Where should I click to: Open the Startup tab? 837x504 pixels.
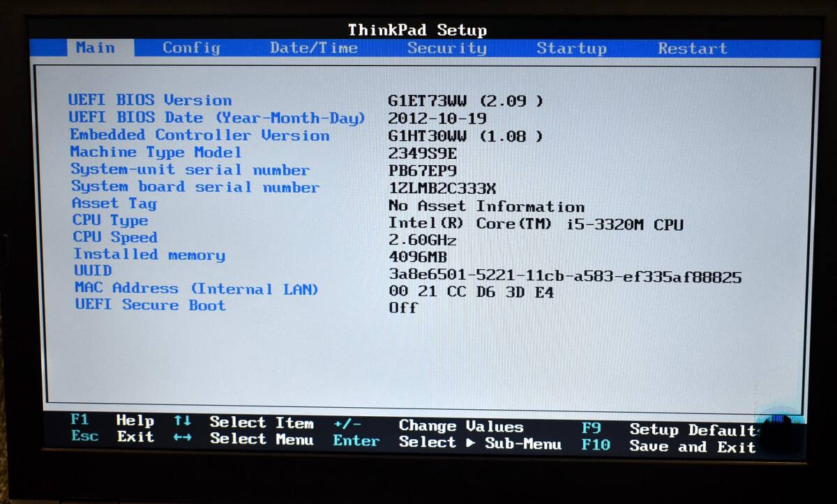point(571,49)
